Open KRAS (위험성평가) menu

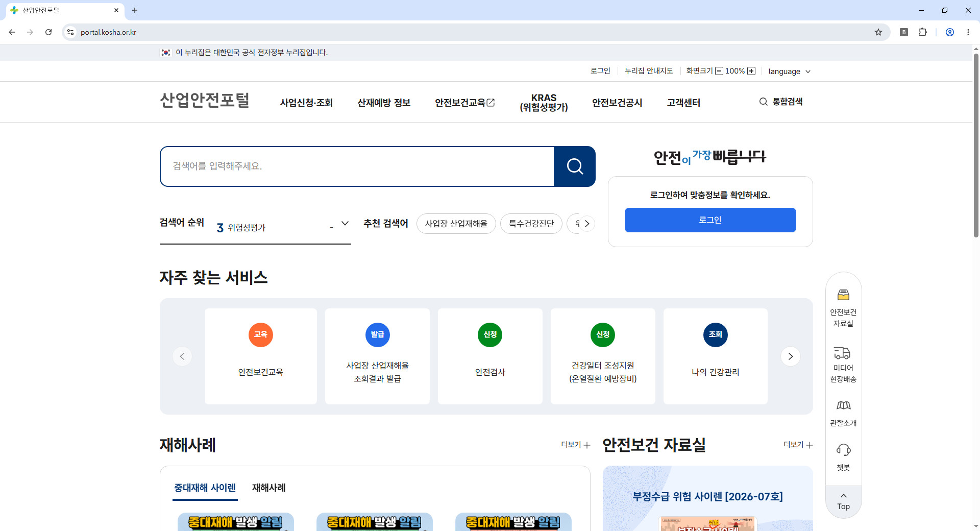tap(544, 103)
